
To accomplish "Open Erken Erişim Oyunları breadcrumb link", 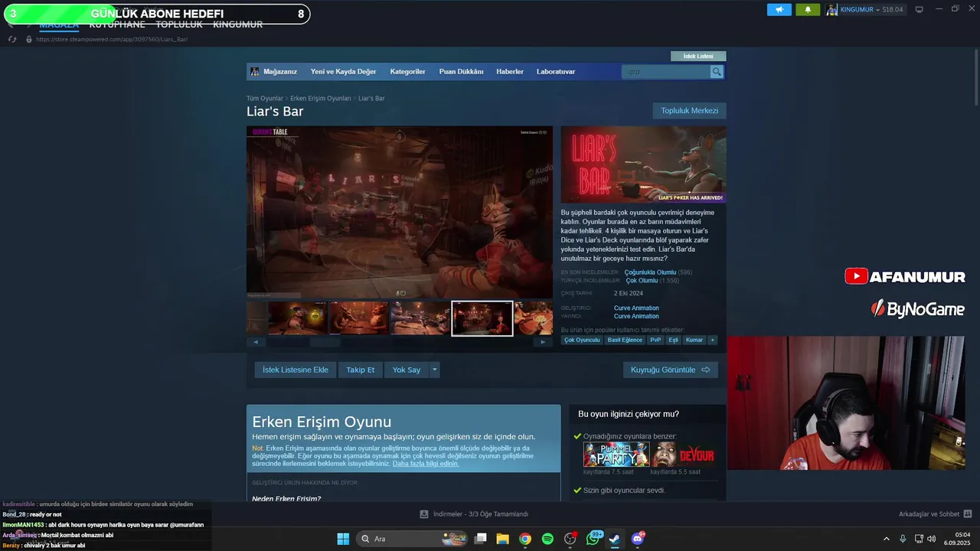I will click(x=321, y=99).
